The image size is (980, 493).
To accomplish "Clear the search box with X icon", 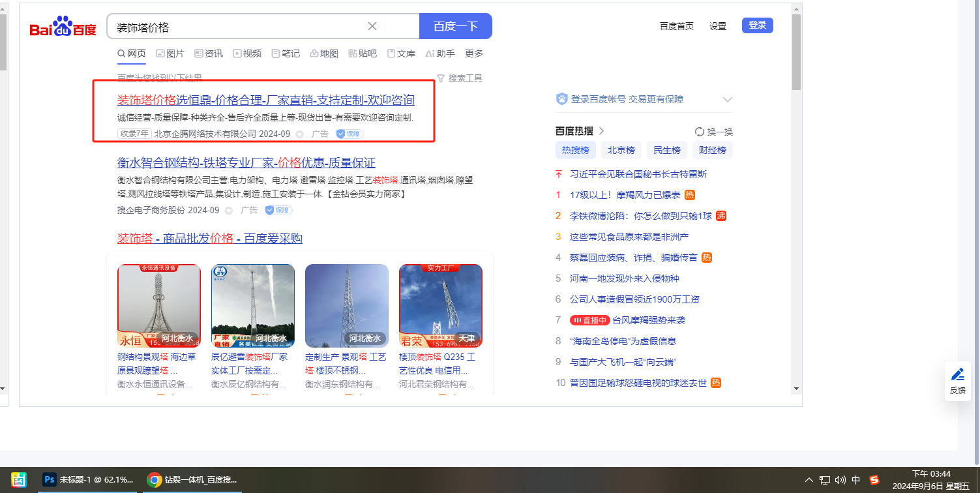I will [372, 26].
